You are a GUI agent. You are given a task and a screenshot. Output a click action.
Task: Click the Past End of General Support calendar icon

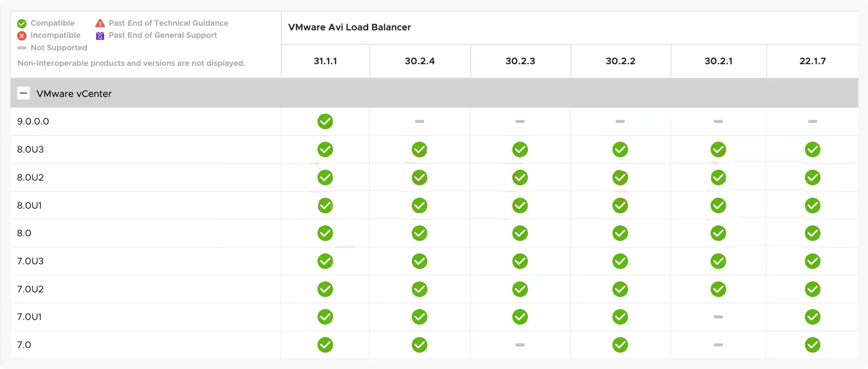[x=100, y=35]
